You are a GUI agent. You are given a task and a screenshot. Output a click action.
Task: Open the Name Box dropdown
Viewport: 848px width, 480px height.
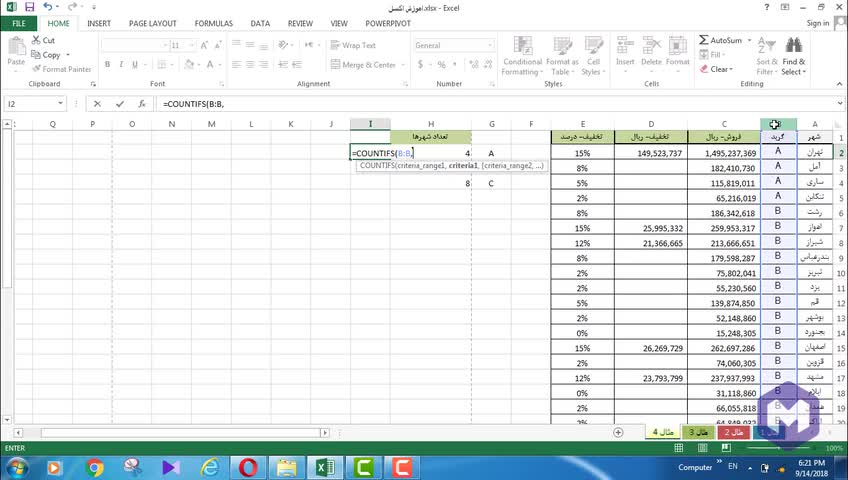(x=60, y=103)
